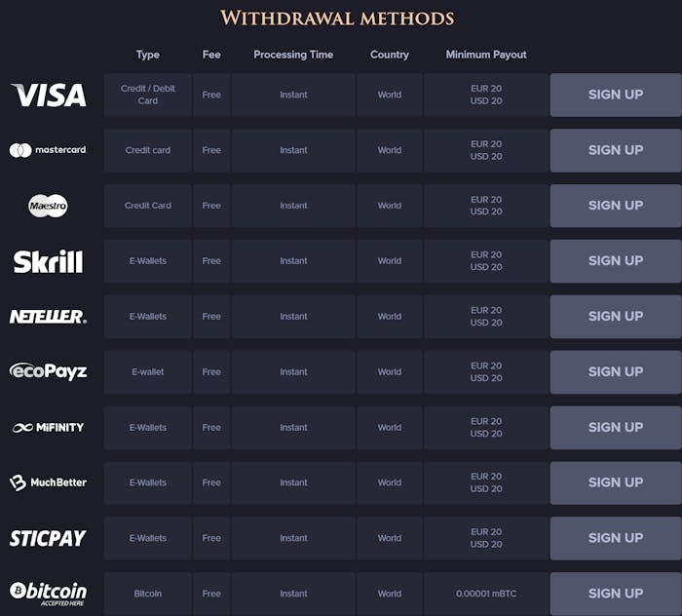Image resolution: width=682 pixels, height=616 pixels.
Task: Select the MiFinity logo
Action: tap(48, 427)
